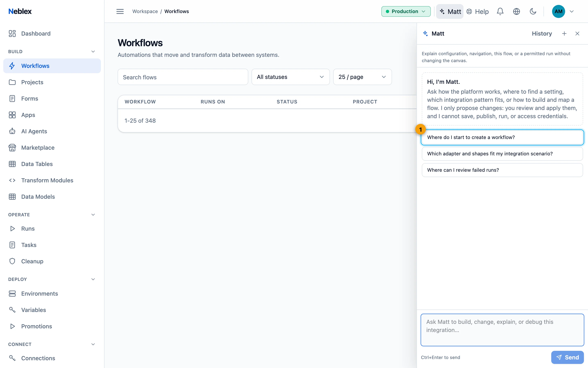Image resolution: width=588 pixels, height=368 pixels.
Task: Open the All statuses filter dropdown
Action: click(291, 77)
